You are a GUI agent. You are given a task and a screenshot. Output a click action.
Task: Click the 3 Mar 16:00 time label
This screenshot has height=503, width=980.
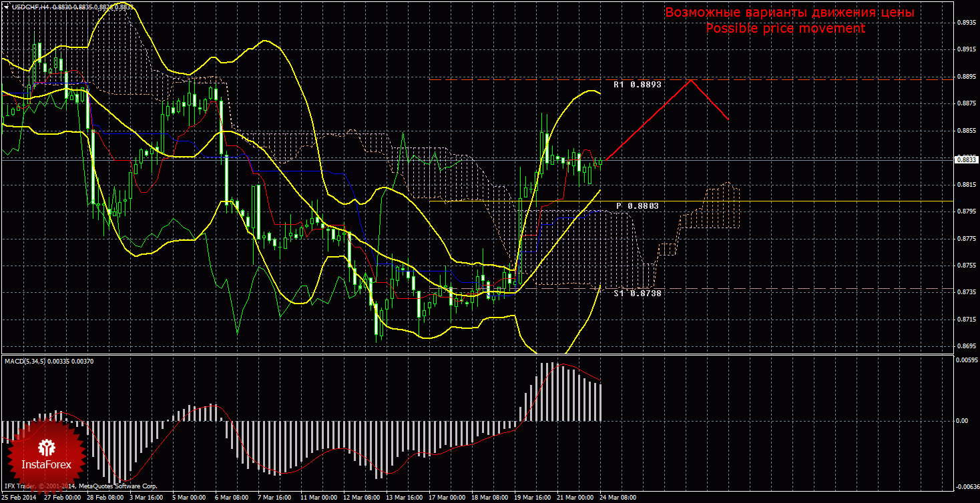(x=147, y=498)
